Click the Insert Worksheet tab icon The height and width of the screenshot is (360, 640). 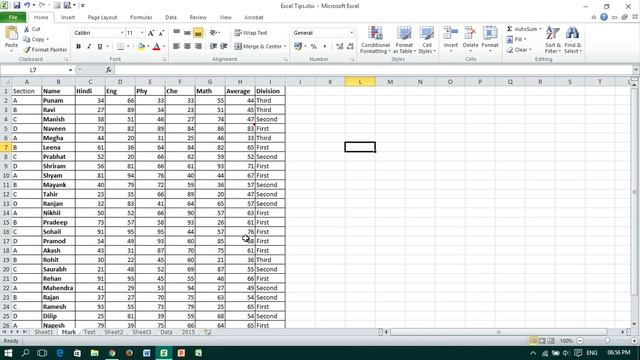click(208, 332)
